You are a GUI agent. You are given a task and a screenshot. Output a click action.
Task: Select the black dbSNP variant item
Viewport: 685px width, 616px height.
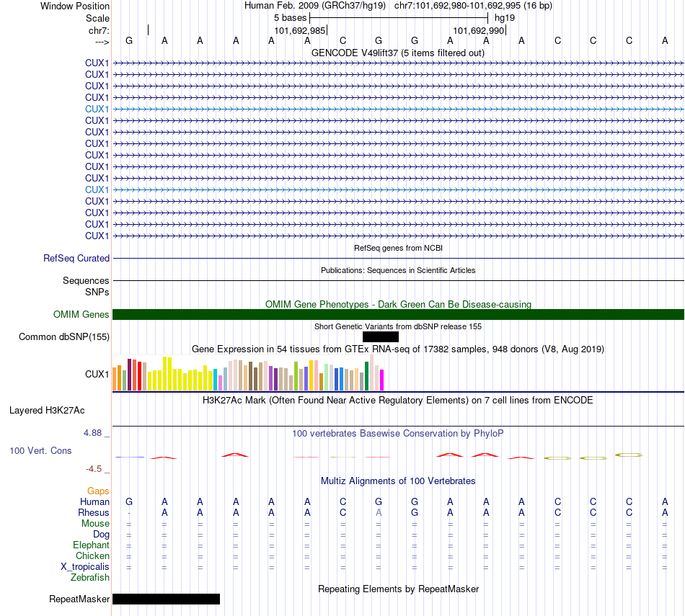381,336
